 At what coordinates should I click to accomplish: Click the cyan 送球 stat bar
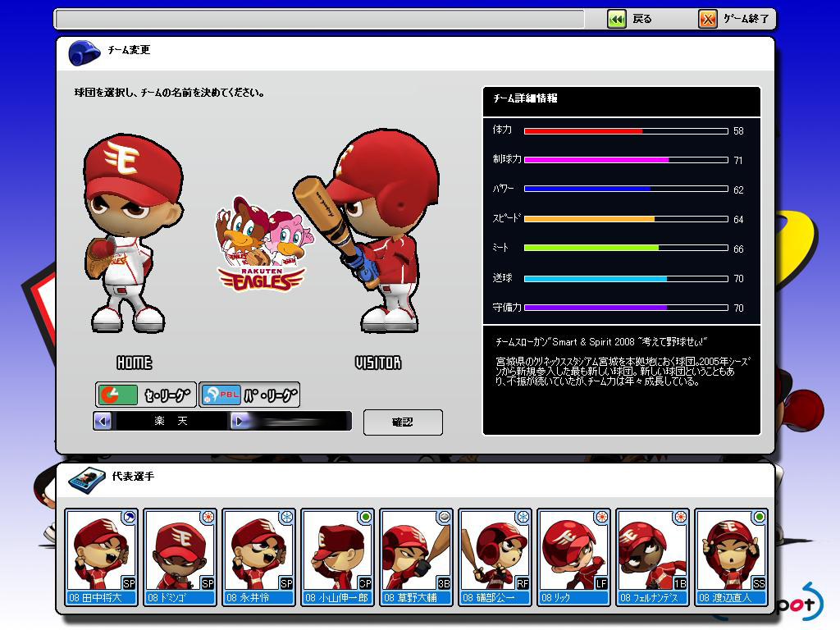point(626,279)
